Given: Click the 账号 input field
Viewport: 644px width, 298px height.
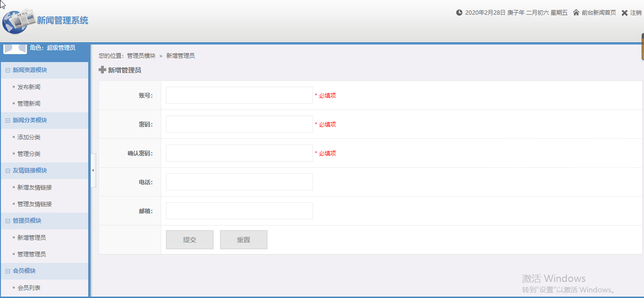Looking at the screenshot, I should click(239, 95).
